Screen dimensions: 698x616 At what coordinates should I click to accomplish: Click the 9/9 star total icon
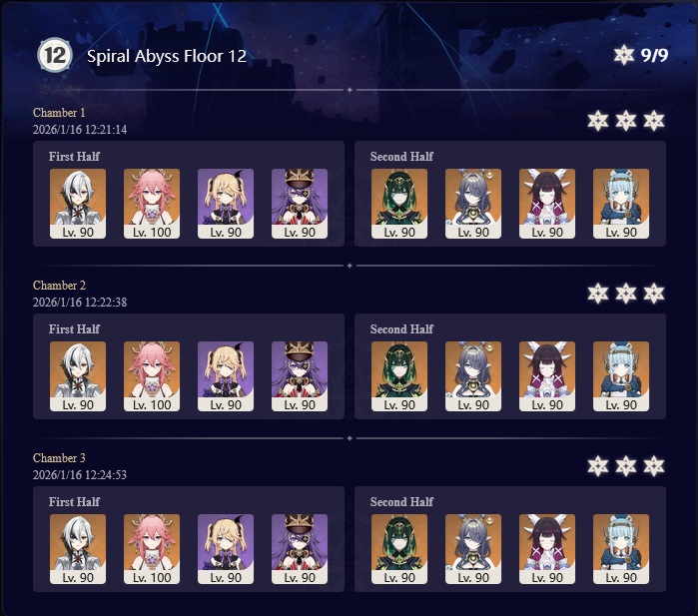click(624, 55)
